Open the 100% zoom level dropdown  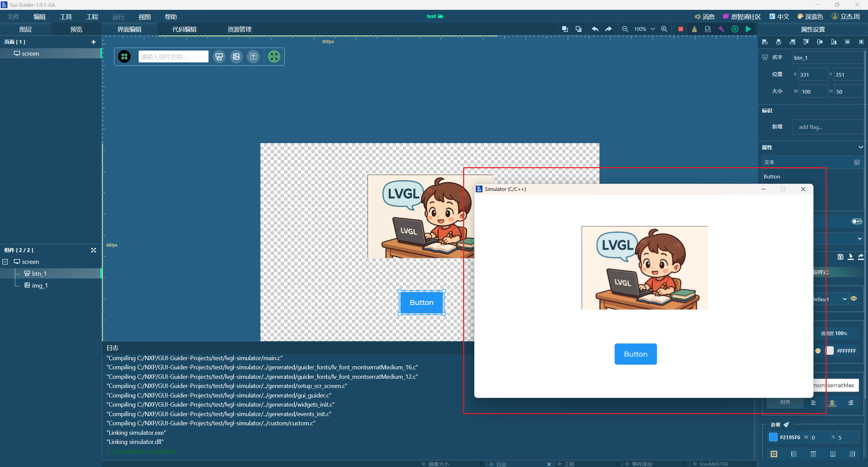[x=644, y=29]
